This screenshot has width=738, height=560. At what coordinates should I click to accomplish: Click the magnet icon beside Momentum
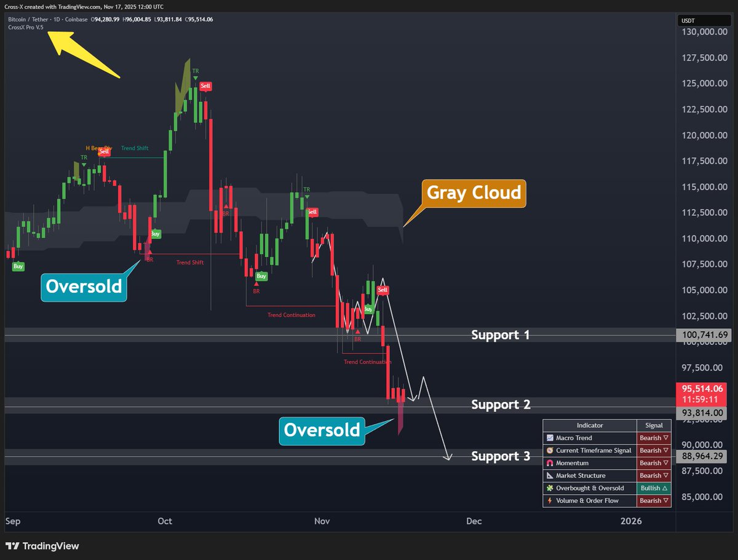[550, 463]
